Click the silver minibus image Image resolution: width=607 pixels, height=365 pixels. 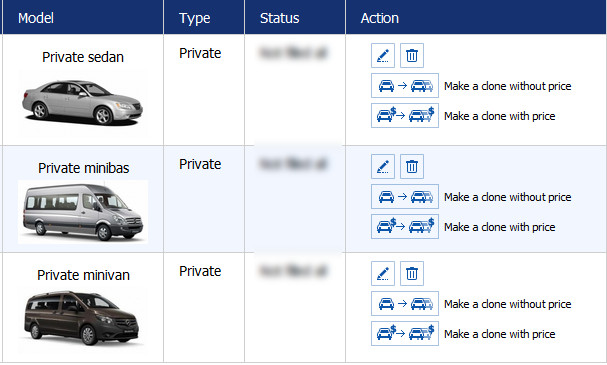83,212
